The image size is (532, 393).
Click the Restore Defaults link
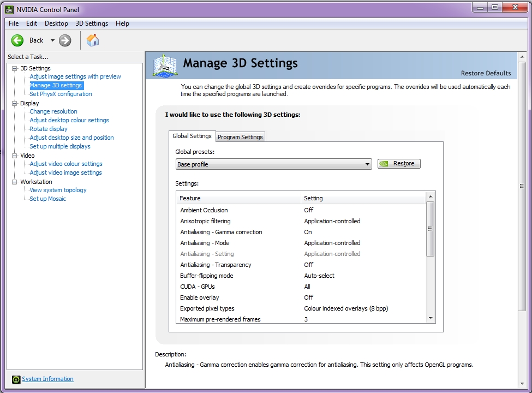tap(486, 73)
